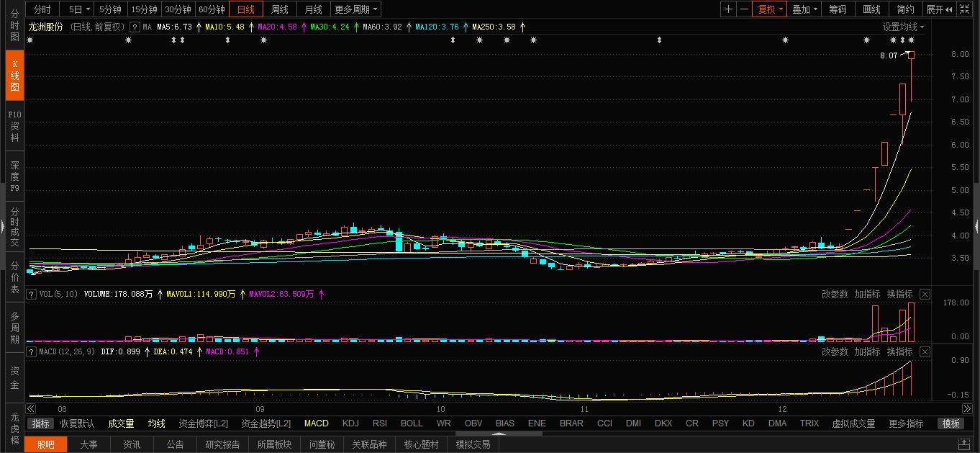Click the double-right arrow at the timeline end

coord(967,408)
